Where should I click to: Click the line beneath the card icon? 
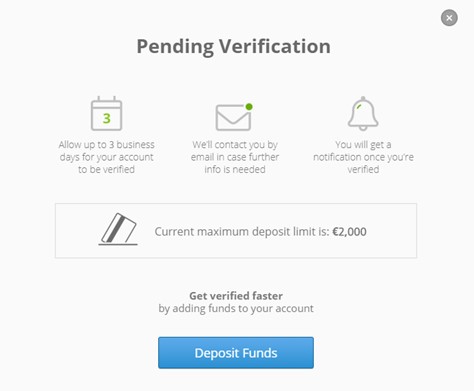point(118,244)
